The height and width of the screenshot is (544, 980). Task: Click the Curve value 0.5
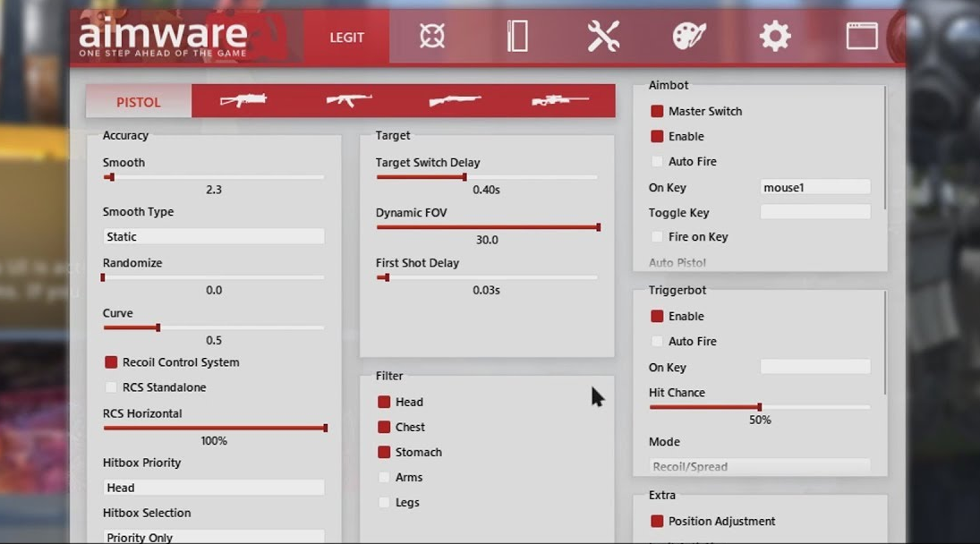[x=214, y=340]
